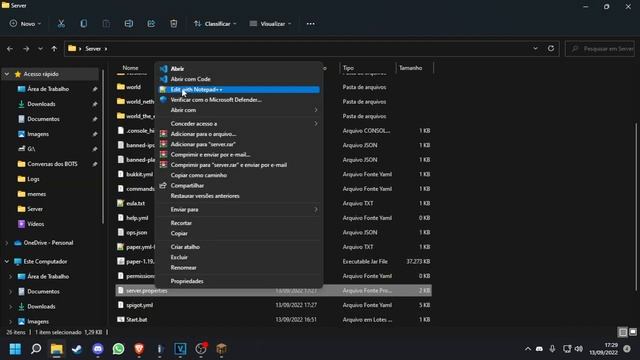640x360 pixels.
Task: Show hidden tray icons chevron
Action: [x=528, y=349]
